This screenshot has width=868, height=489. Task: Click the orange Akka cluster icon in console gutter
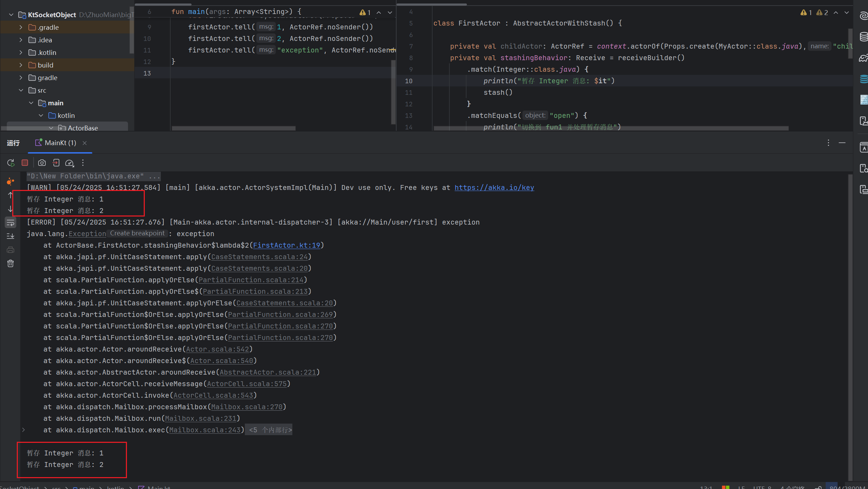click(10, 181)
